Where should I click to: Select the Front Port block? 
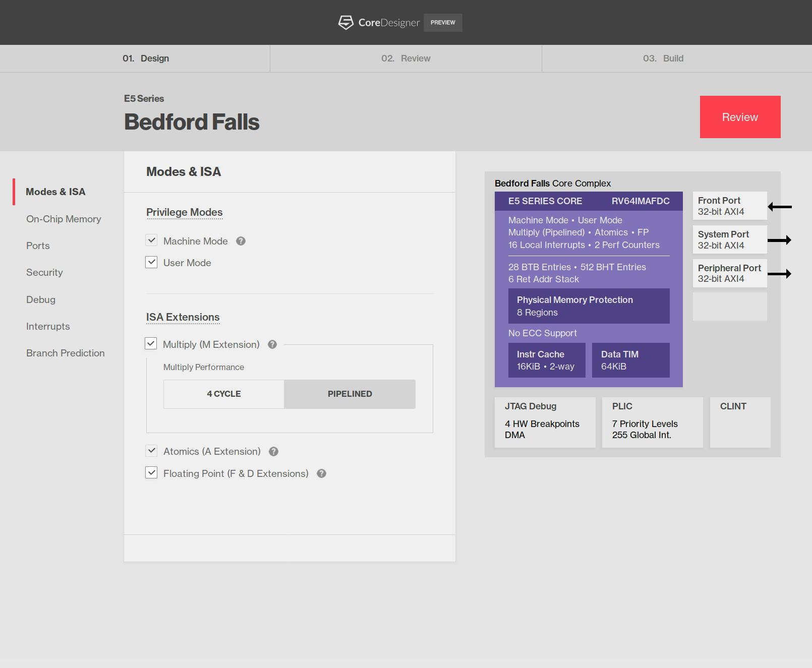click(x=730, y=206)
